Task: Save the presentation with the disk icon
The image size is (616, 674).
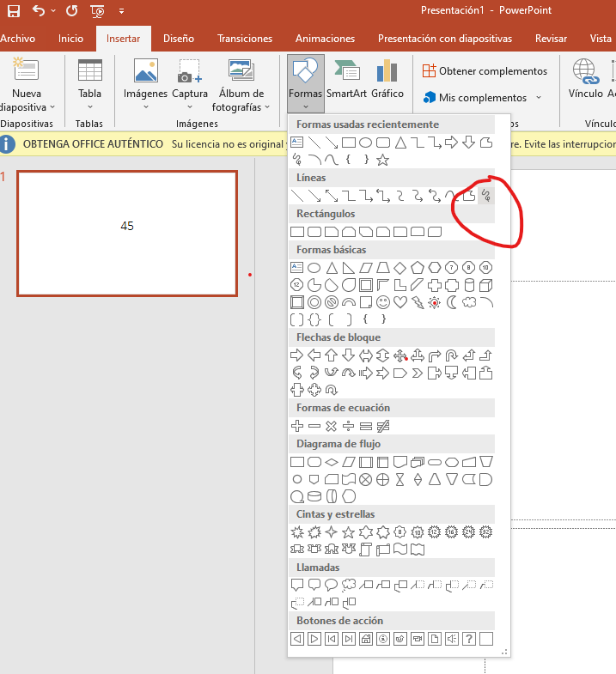Action: point(14,11)
